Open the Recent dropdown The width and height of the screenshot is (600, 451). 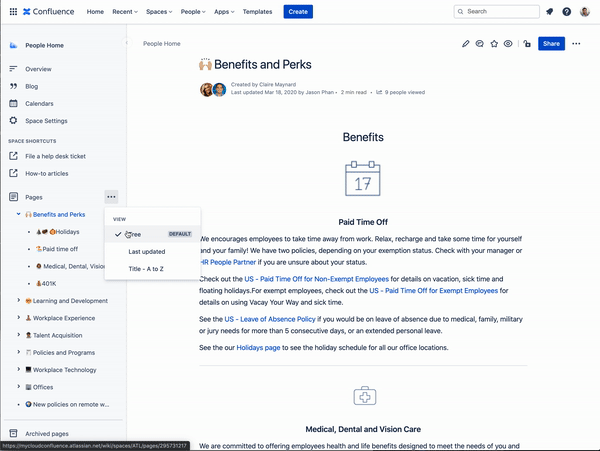pos(125,11)
